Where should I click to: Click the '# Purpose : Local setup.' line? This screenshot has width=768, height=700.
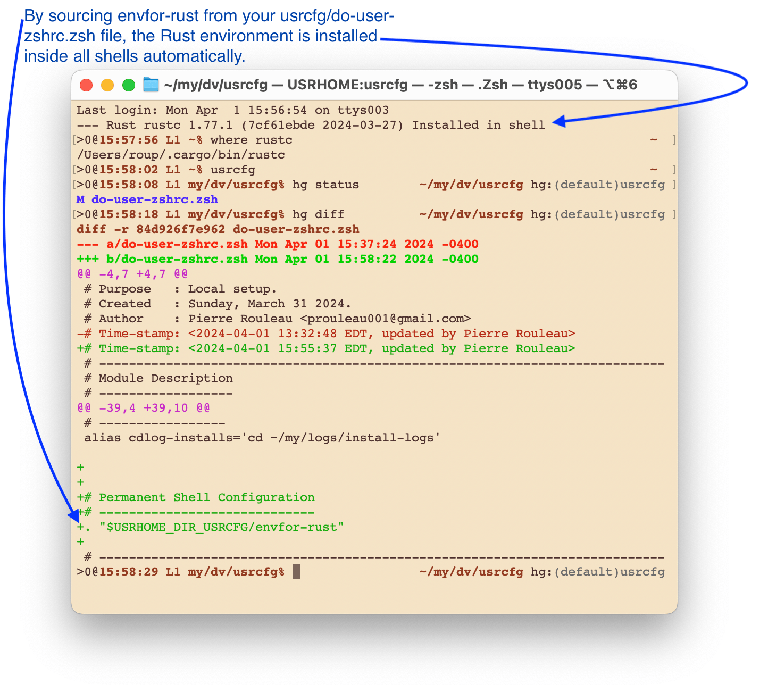tap(180, 289)
